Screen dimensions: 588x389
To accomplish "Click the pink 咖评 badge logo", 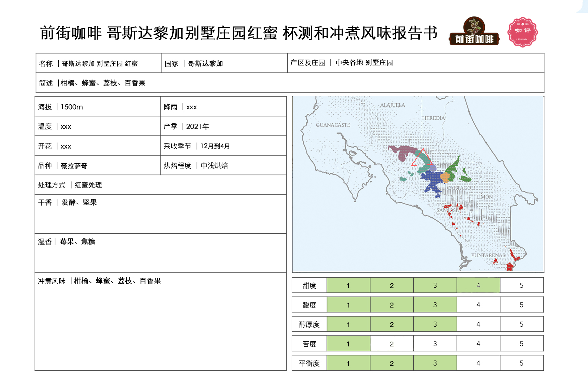I will tap(522, 32).
